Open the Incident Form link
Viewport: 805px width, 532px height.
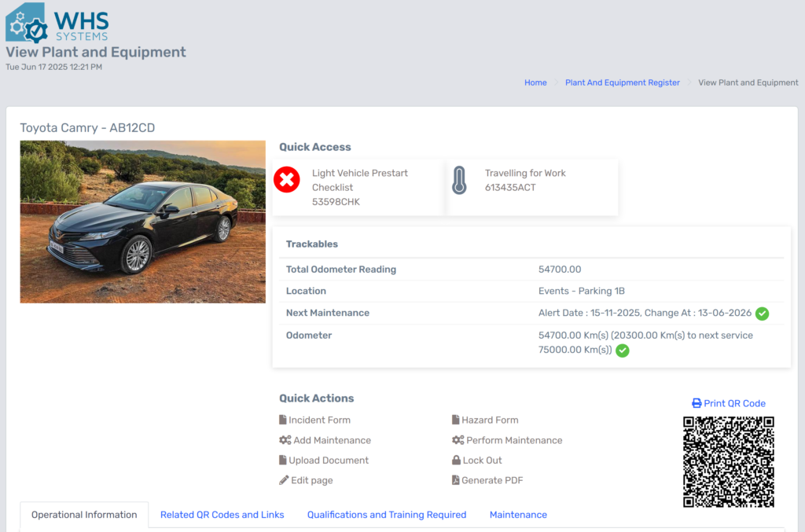tap(319, 420)
